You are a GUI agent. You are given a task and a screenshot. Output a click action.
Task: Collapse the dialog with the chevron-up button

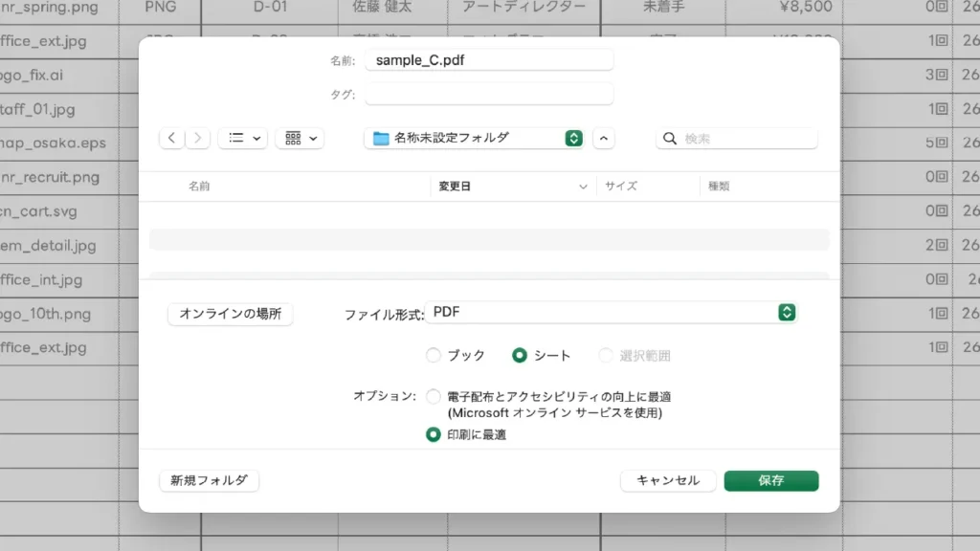pos(603,139)
